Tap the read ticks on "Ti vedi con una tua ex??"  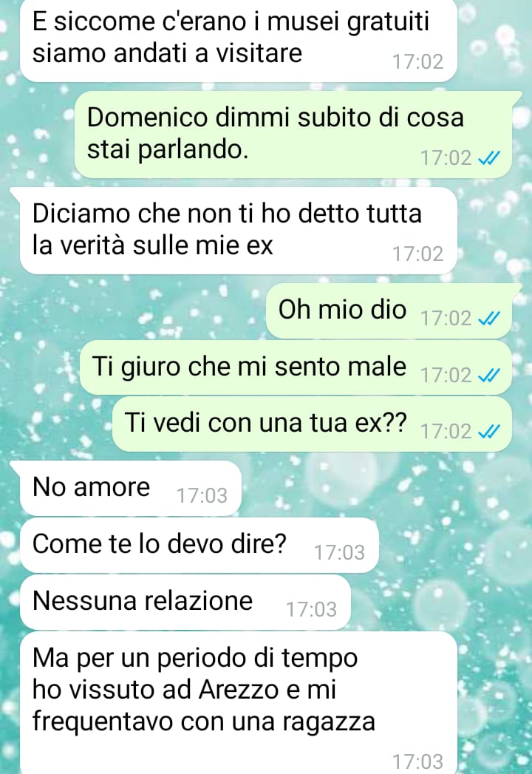pos(489,432)
